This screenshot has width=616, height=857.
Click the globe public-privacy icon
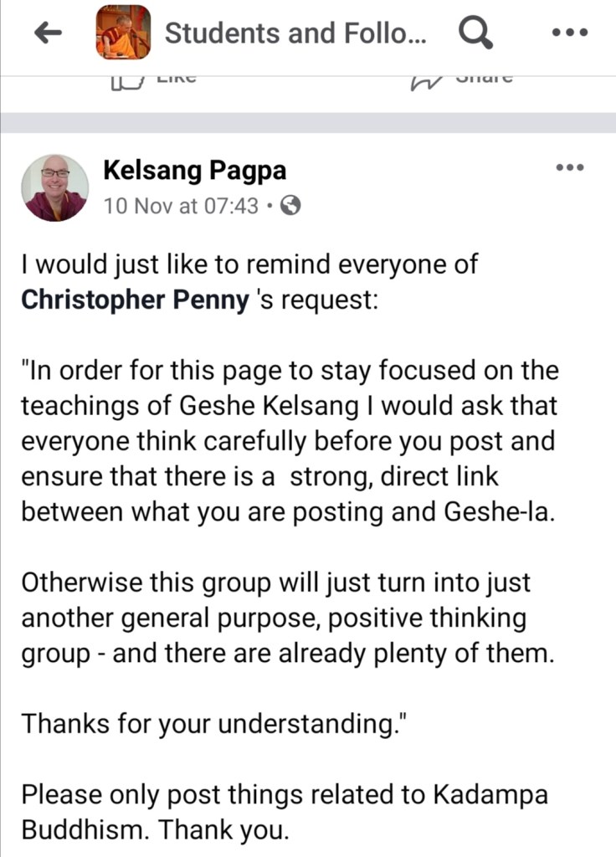290,205
